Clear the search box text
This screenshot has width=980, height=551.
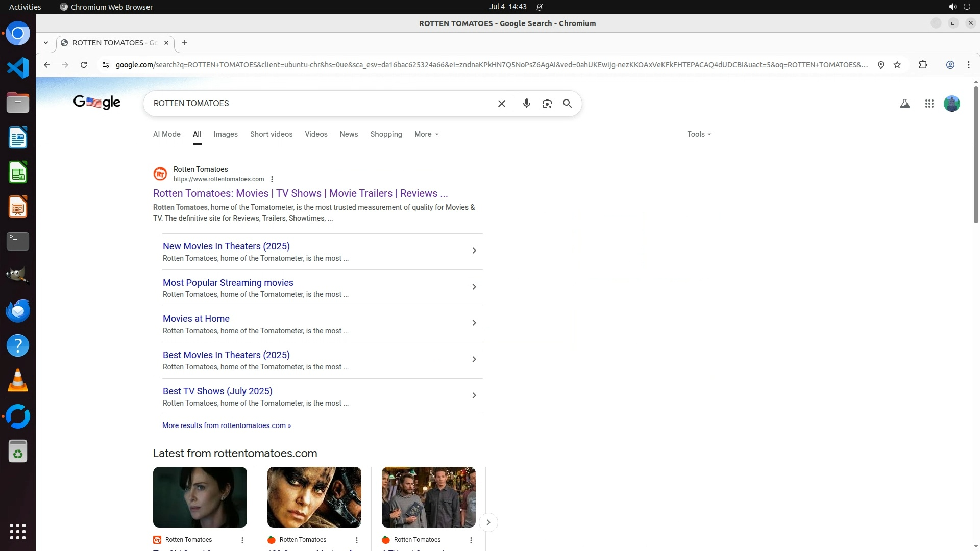pos(501,104)
